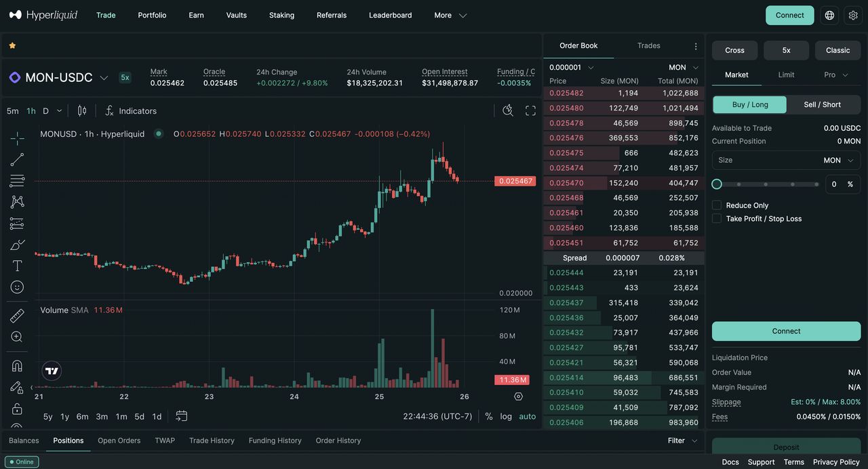Click the size percentage input box
This screenshot has width=868, height=469.
[x=843, y=184]
